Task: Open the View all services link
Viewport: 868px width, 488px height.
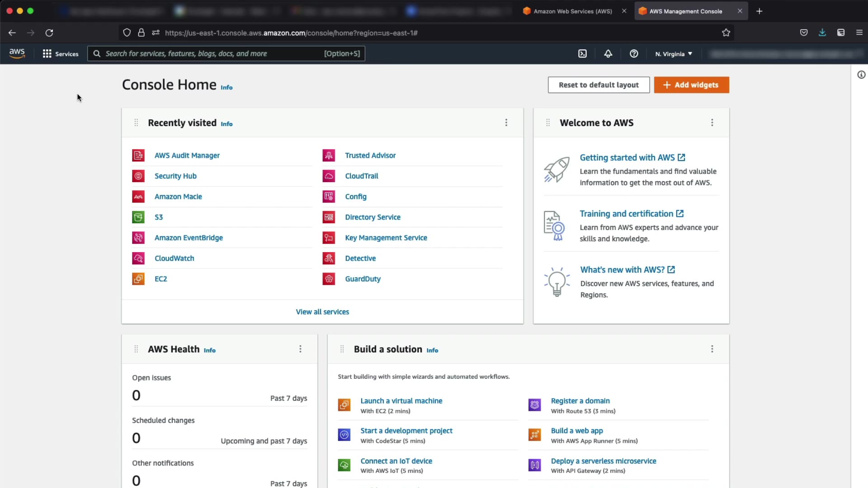Action: point(322,312)
